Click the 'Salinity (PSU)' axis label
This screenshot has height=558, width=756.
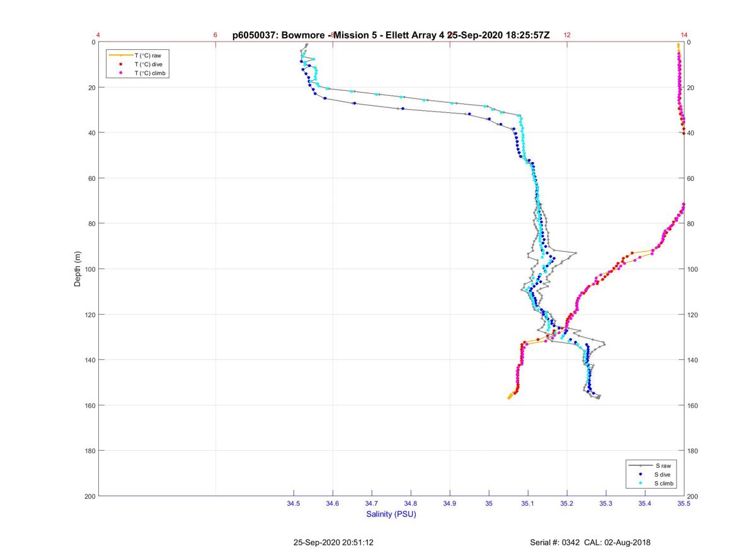[391, 514]
